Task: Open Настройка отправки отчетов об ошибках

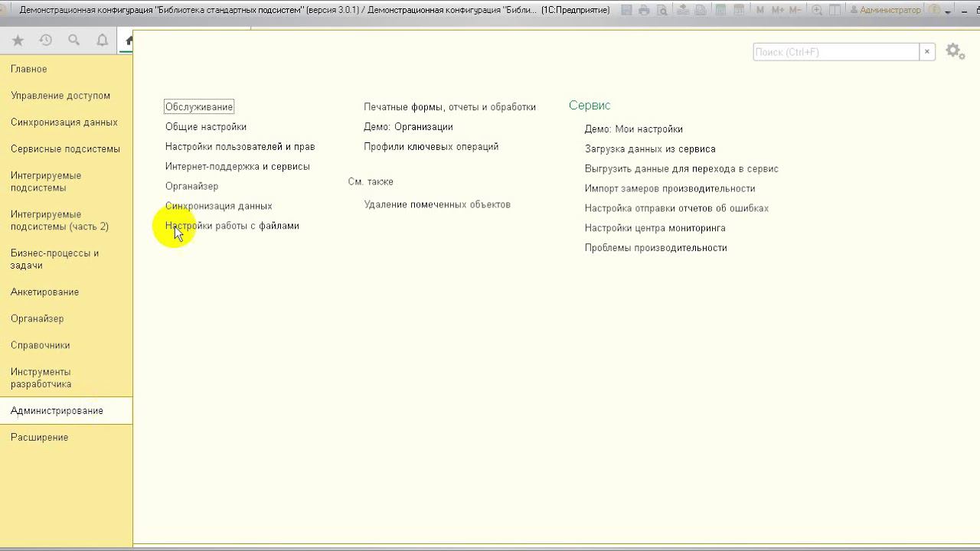Action: [677, 209]
